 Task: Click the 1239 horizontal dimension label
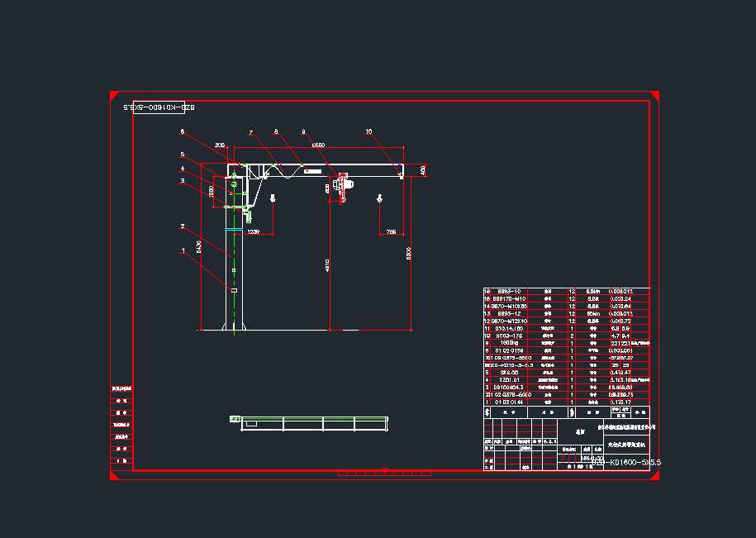point(254,232)
